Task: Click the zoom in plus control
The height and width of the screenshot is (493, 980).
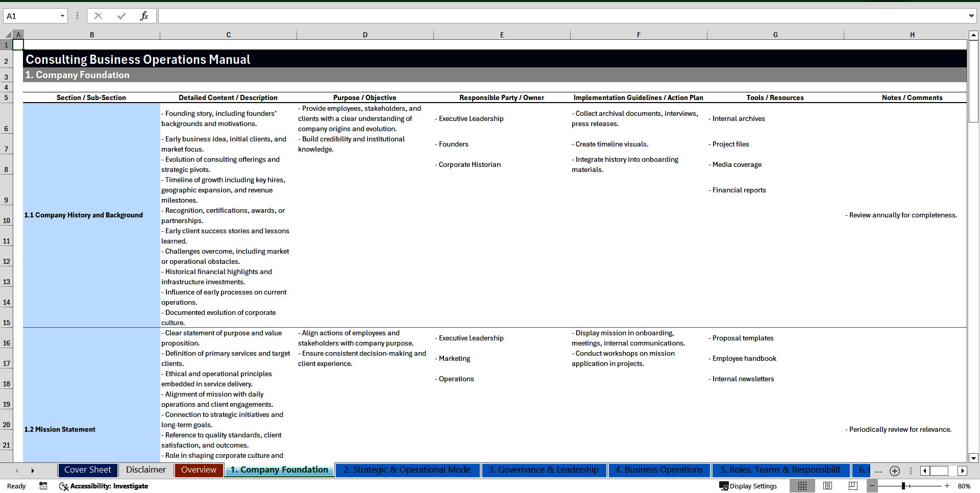Action: 948,486
